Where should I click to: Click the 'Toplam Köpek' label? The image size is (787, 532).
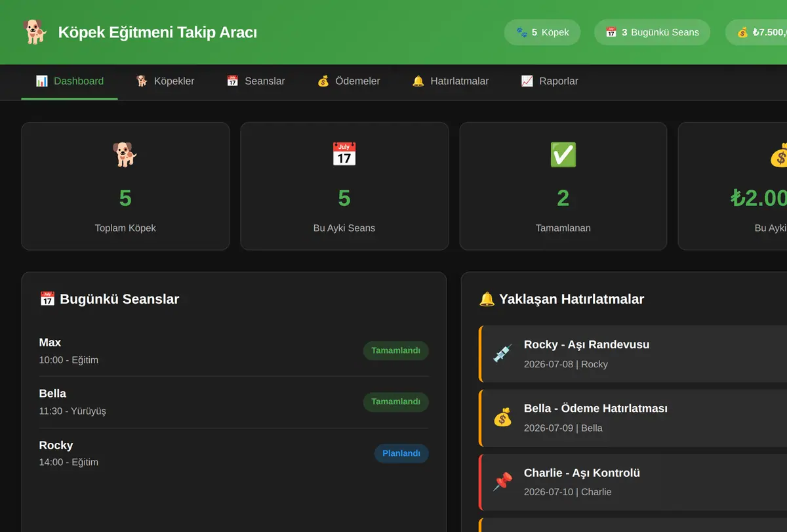125,228
